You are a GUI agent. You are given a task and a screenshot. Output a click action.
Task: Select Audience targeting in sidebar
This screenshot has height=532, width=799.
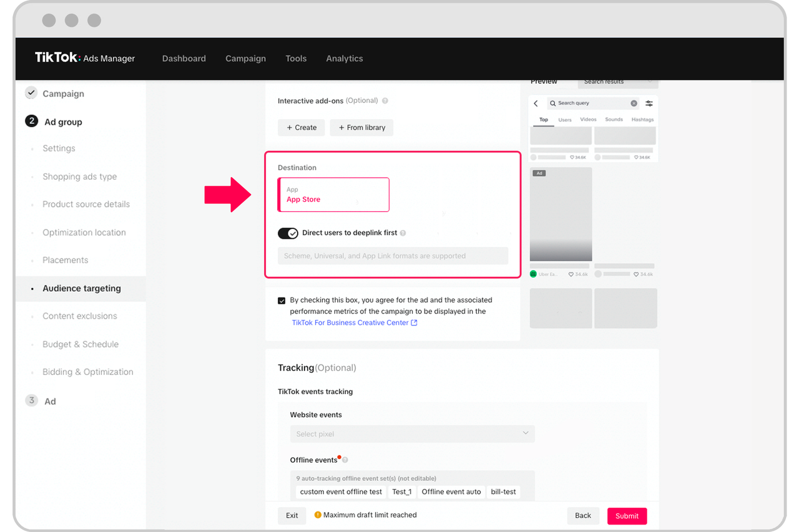tap(82, 288)
